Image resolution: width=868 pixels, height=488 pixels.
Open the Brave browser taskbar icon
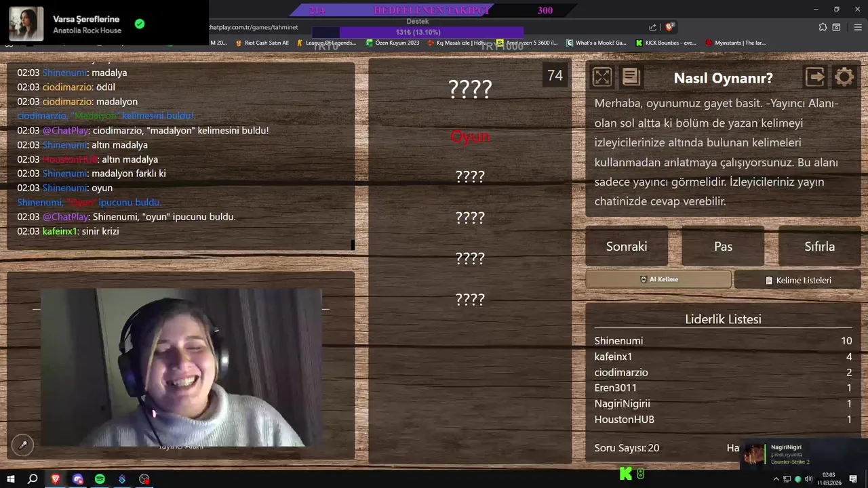[56, 479]
